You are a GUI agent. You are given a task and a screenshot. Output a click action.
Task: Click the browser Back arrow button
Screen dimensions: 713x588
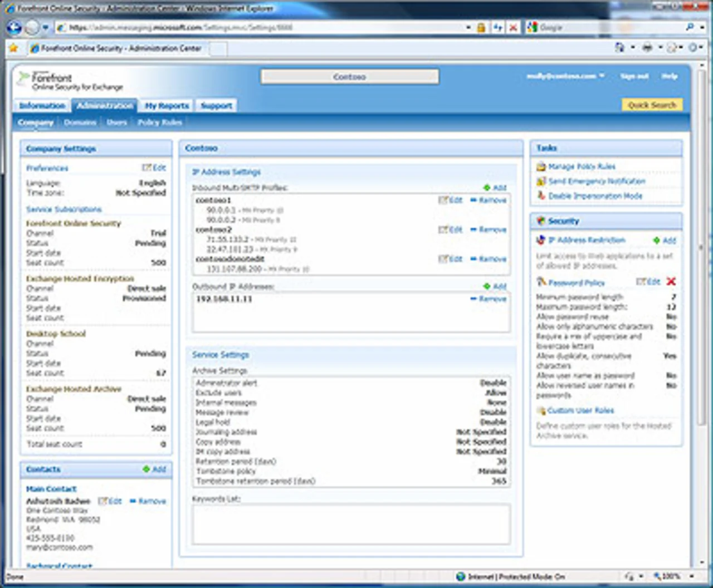click(x=14, y=27)
